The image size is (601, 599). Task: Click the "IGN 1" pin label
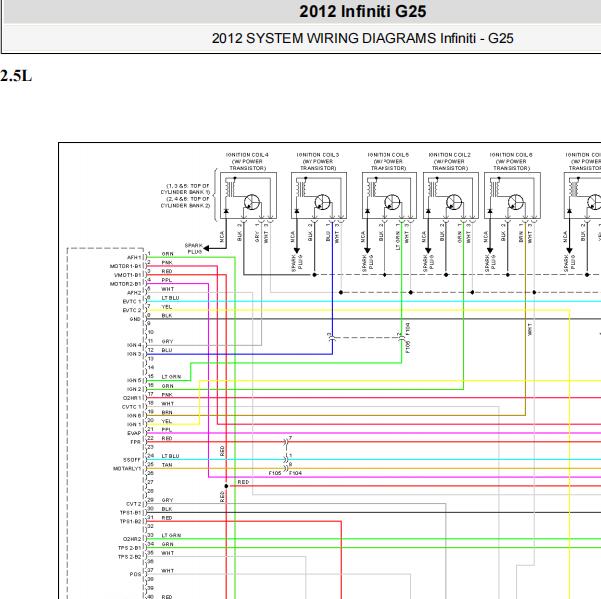[134, 425]
